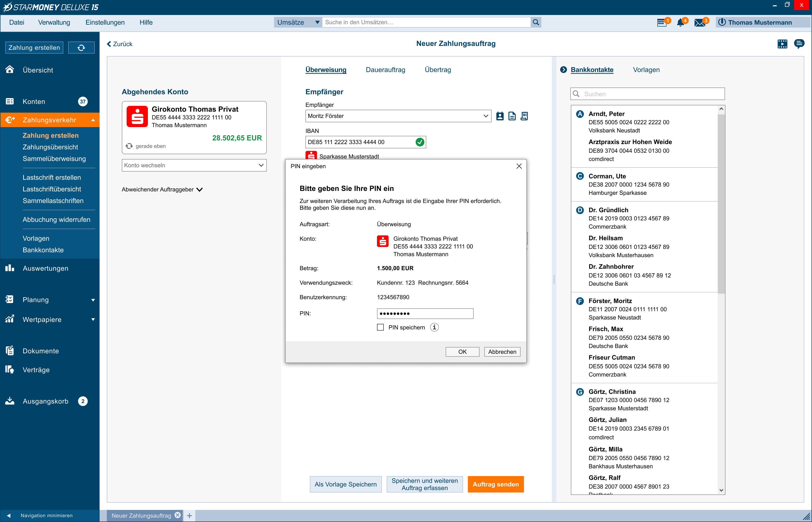Open the video tutorial film icon
812x522 pixels.
click(x=783, y=43)
